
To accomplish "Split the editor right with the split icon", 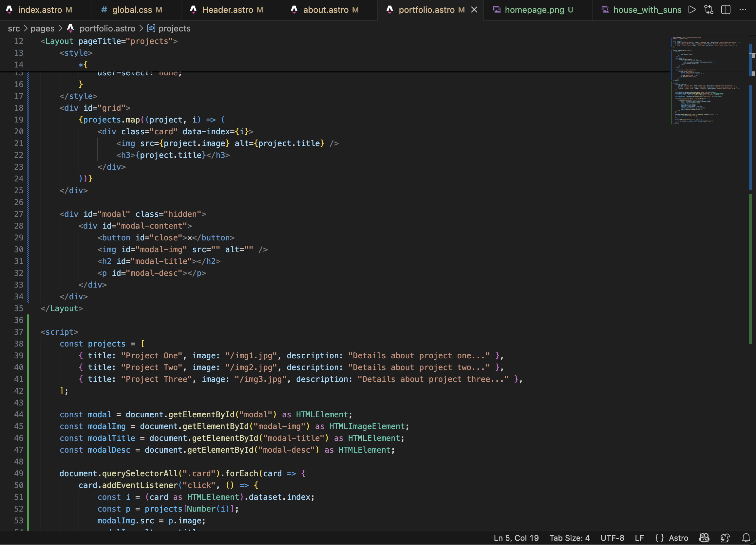I will pyautogui.click(x=726, y=10).
